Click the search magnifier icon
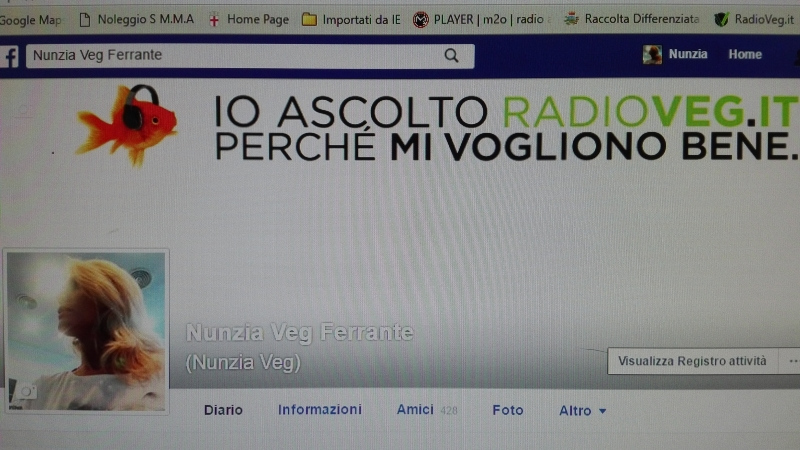800x450 pixels. click(451, 56)
